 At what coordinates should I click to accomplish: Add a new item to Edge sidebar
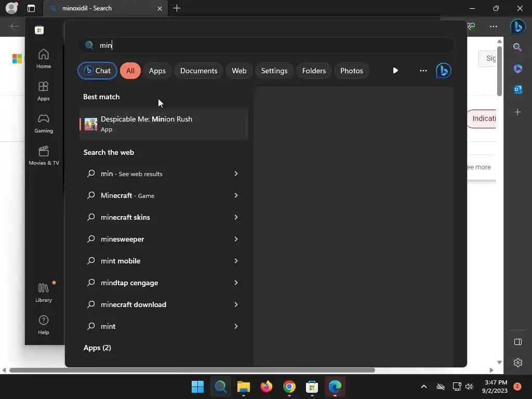pyautogui.click(x=517, y=112)
